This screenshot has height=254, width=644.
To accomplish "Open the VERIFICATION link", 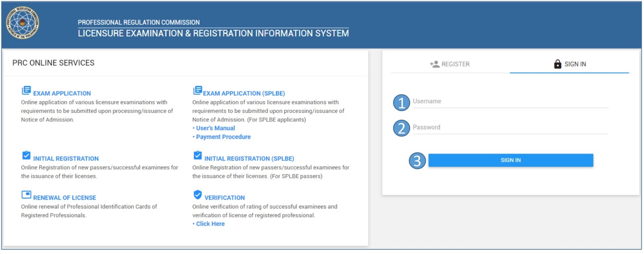I will coord(225,198).
